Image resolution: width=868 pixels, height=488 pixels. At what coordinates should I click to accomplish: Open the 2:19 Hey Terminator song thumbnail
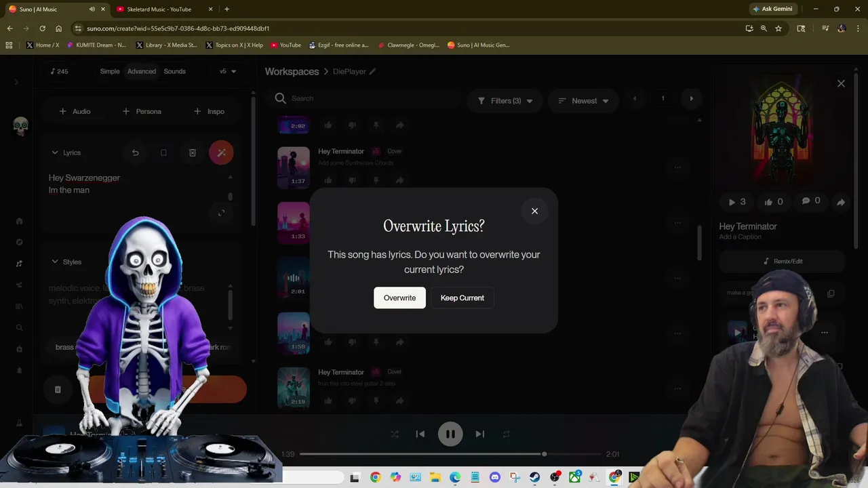pos(294,388)
